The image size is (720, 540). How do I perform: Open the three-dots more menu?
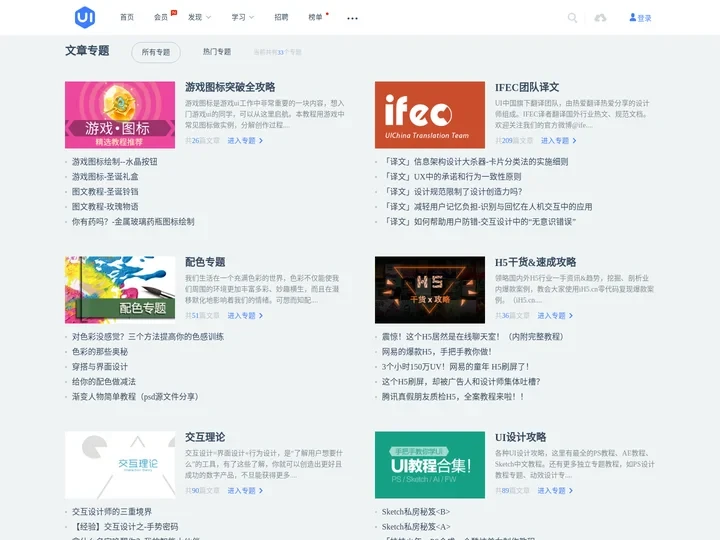[352, 18]
